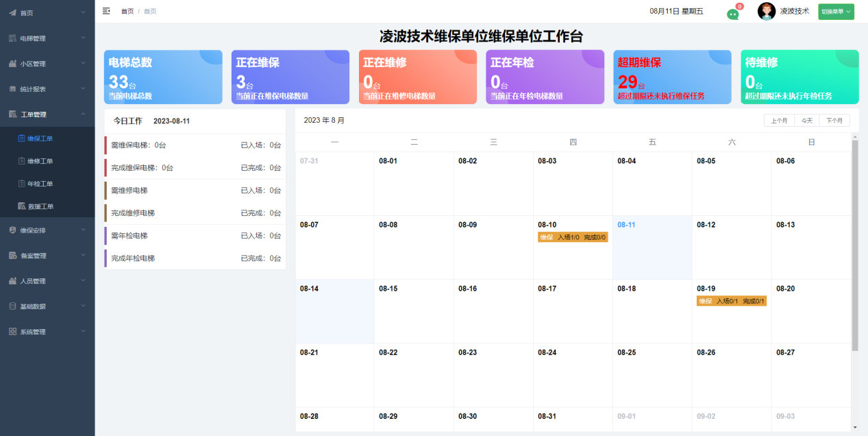Open the 正在维保 3台 card
This screenshot has height=436, width=868.
coord(290,77)
